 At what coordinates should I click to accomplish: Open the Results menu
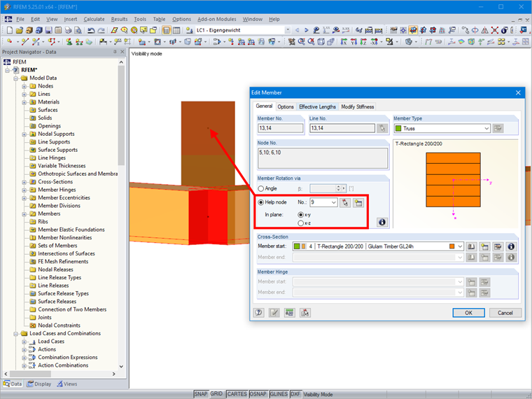point(119,20)
